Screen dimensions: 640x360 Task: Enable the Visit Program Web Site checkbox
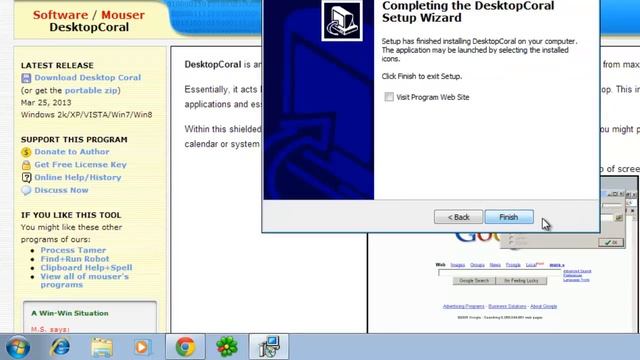coord(389,97)
